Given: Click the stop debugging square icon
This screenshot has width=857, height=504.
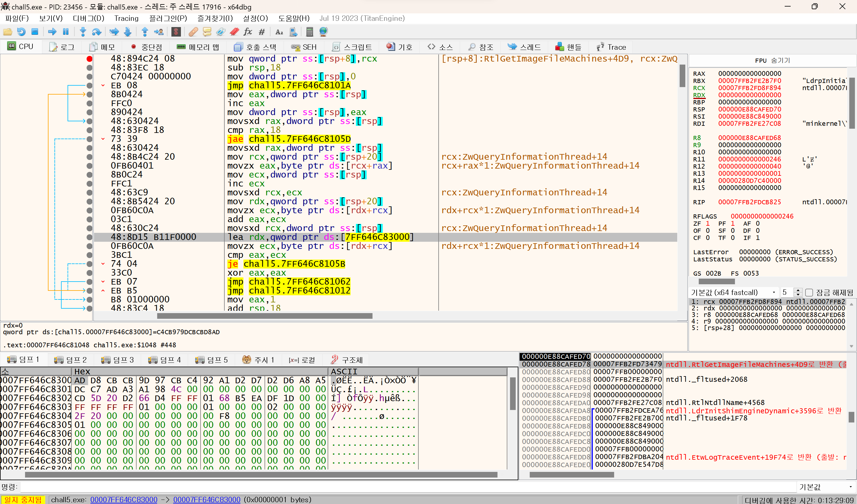Looking at the screenshot, I should coord(35,32).
